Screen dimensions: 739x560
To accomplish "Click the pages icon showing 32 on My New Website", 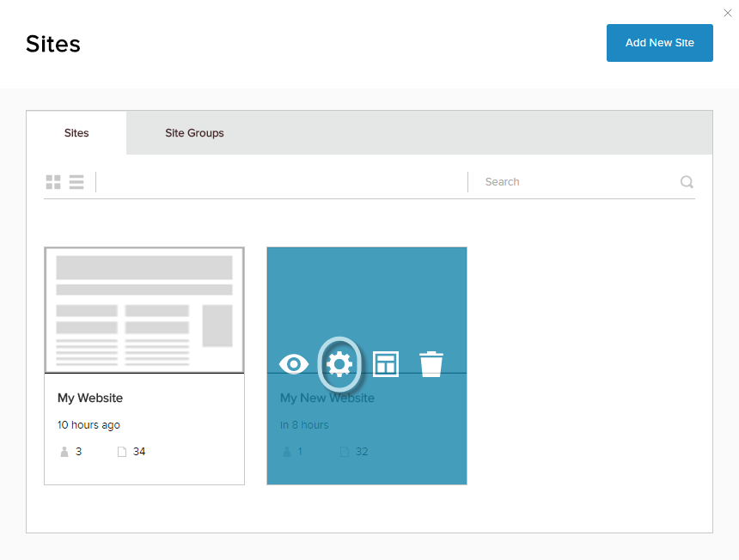I will coord(345,452).
